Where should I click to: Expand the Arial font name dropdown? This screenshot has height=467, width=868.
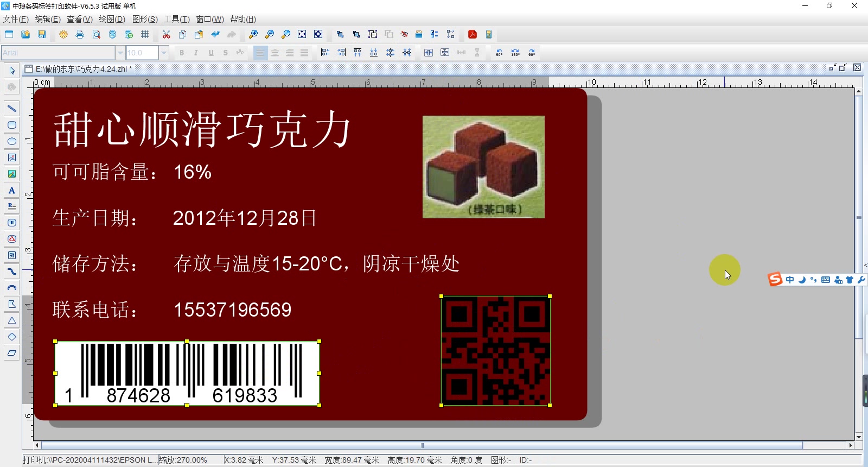coord(120,53)
